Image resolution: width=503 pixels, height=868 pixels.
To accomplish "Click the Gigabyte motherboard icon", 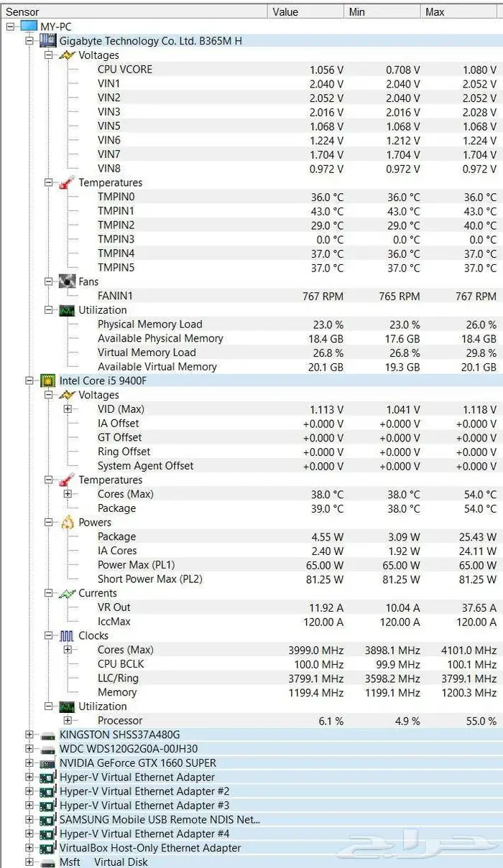I will 48,41.
